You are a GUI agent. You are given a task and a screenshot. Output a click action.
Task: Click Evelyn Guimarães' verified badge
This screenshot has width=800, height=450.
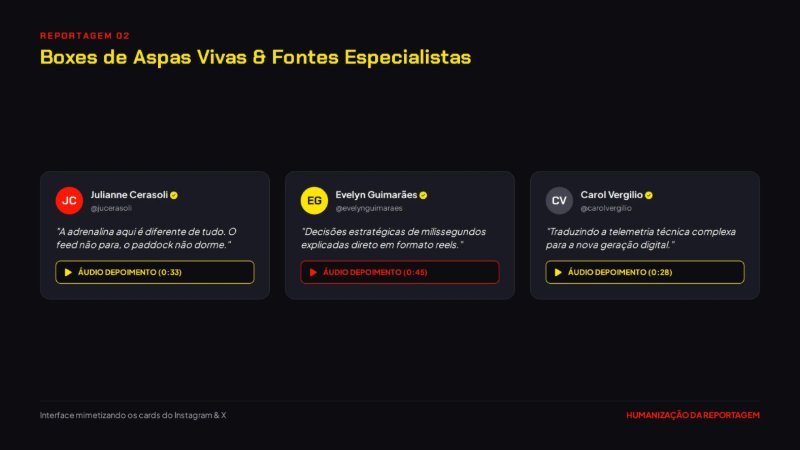(x=423, y=195)
